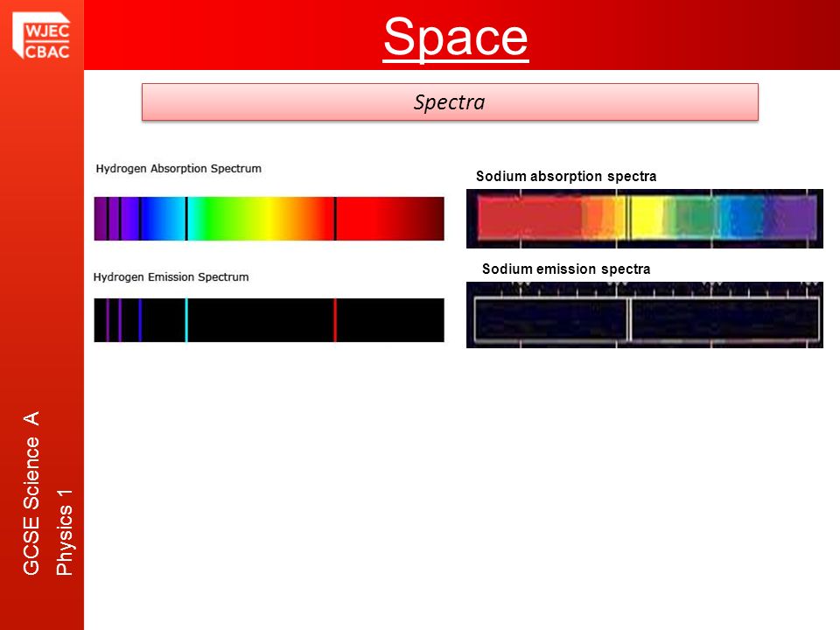840x630 pixels.
Task: Select the Sodium absorption spectra label
Action: pyautogui.click(x=566, y=176)
